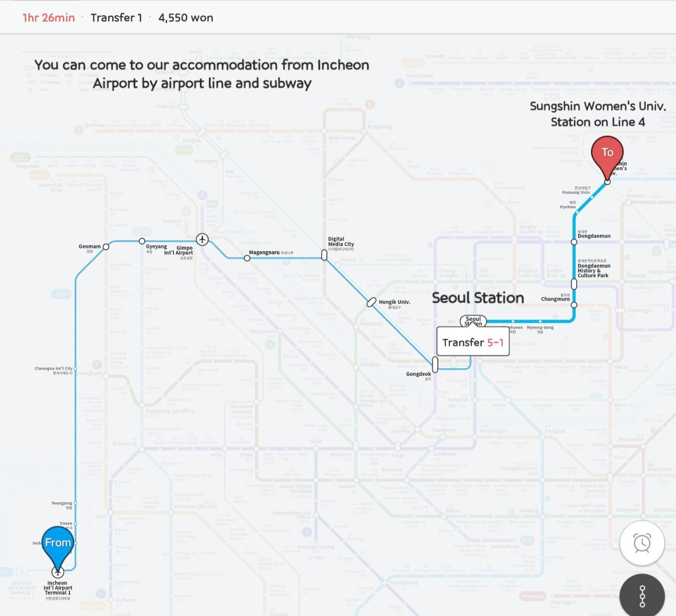The image size is (676, 616).
Task: Tap the red To pin marker
Action: [607, 159]
